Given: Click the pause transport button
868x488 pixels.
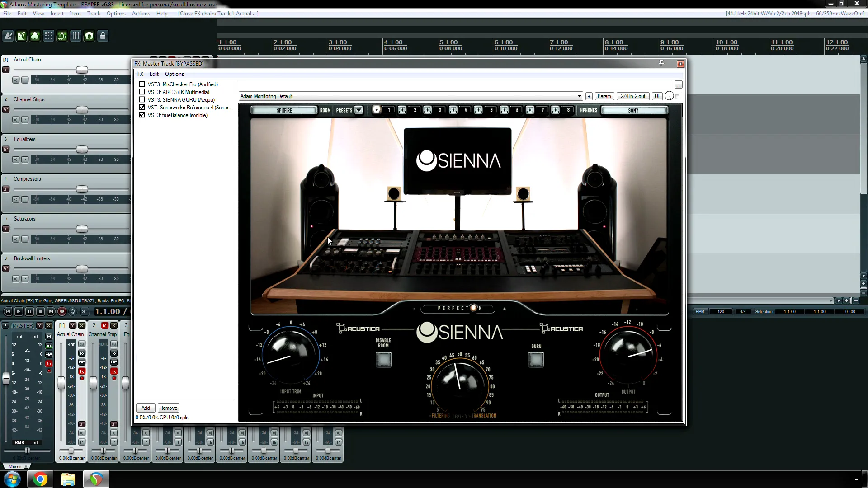Looking at the screenshot, I should [x=29, y=311].
